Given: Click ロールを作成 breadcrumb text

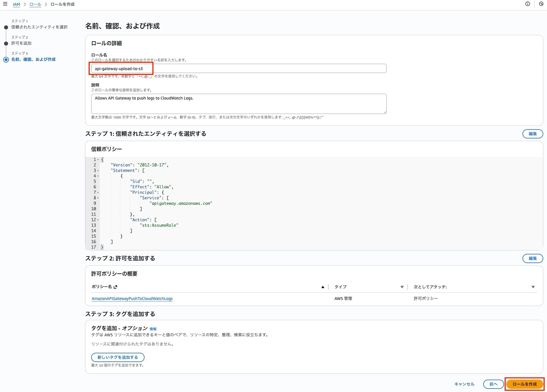Looking at the screenshot, I should (62, 4).
